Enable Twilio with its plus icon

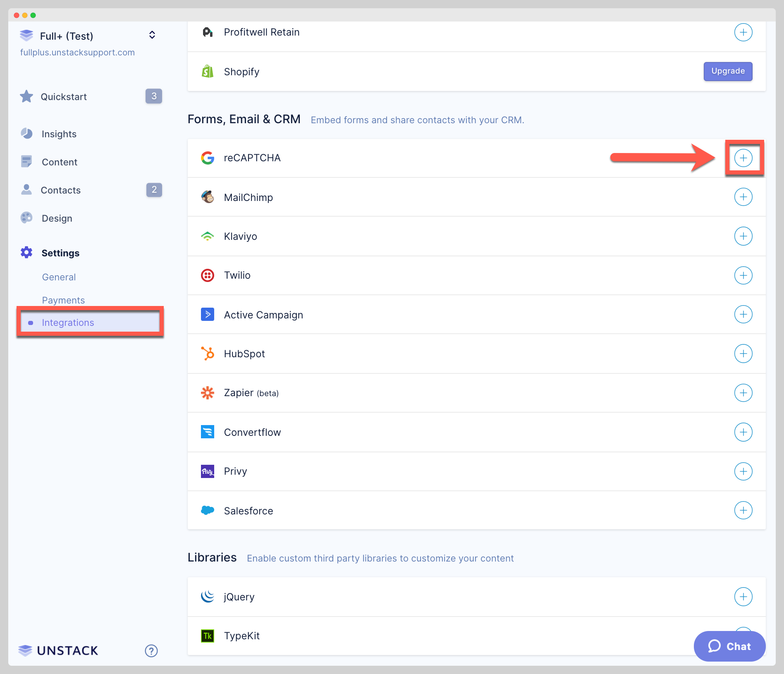(743, 275)
